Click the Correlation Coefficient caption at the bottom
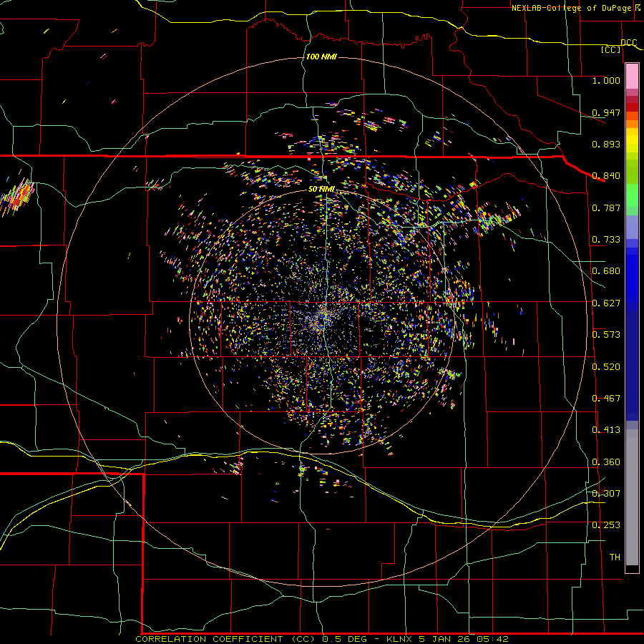 coord(322,639)
